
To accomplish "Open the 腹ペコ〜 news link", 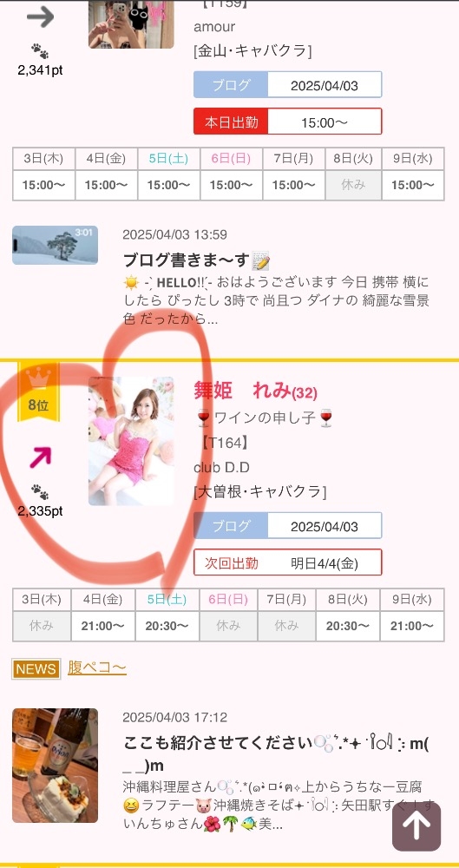I will coord(97,667).
